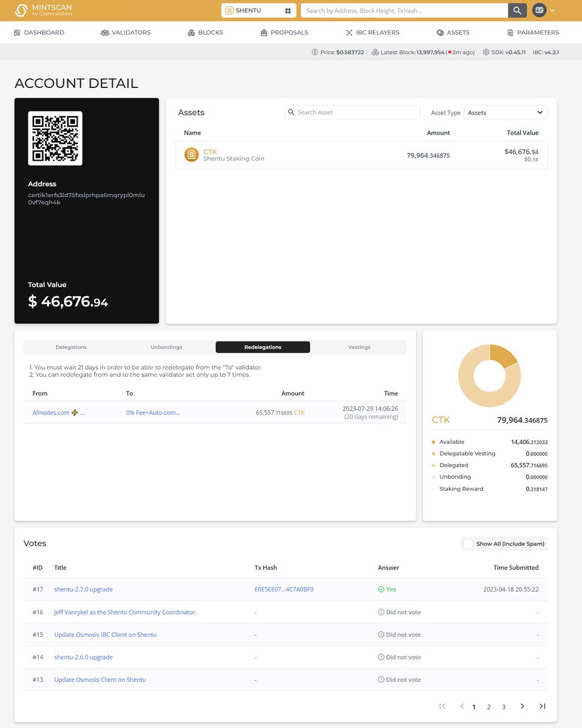
Task: Go to votes page 3
Action: [x=504, y=707]
